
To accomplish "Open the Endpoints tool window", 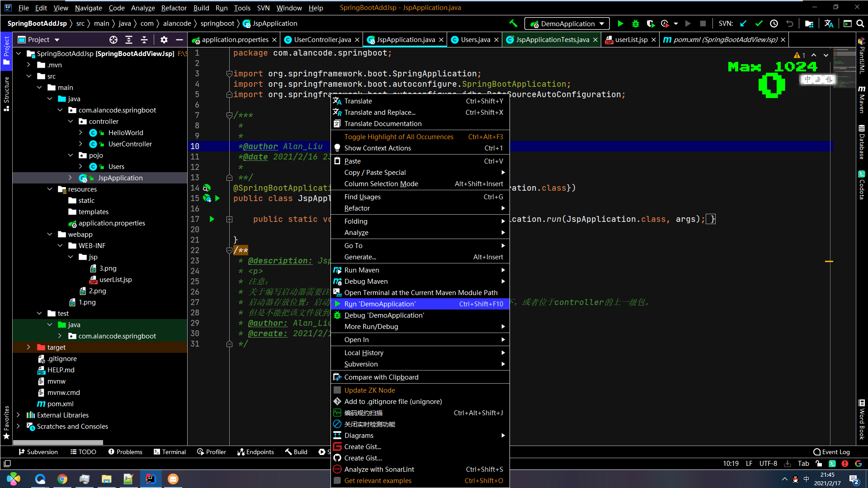I will click(255, 452).
